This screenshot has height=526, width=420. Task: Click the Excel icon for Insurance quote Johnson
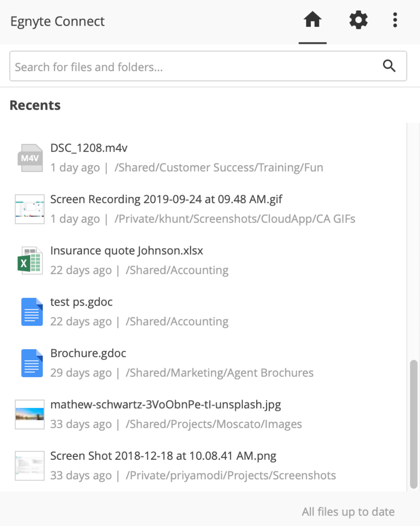(30, 261)
